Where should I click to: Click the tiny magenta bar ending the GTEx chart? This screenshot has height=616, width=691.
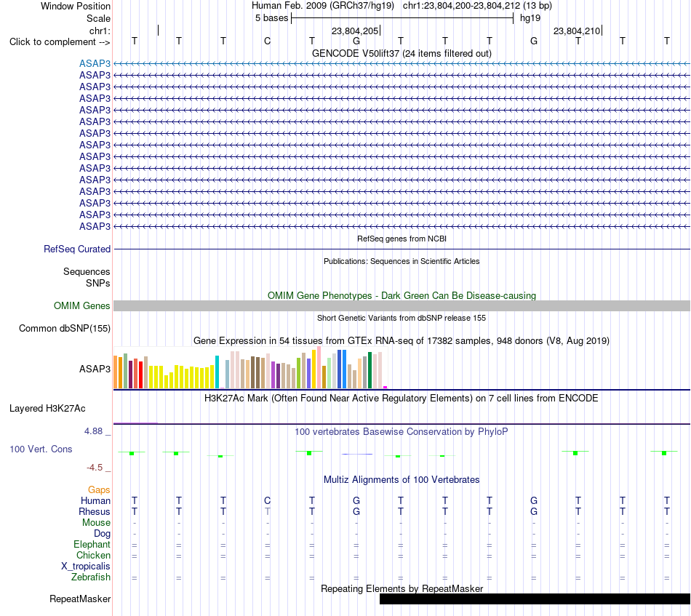point(386,388)
